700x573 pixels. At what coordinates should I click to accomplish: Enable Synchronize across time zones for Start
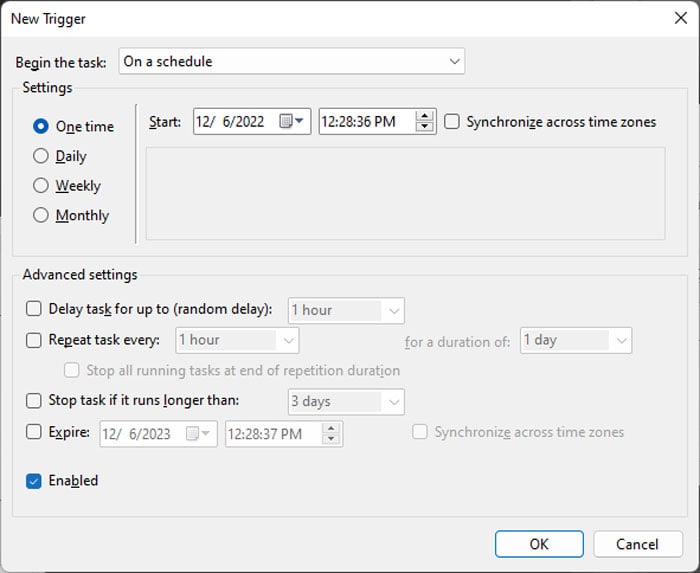click(x=452, y=121)
